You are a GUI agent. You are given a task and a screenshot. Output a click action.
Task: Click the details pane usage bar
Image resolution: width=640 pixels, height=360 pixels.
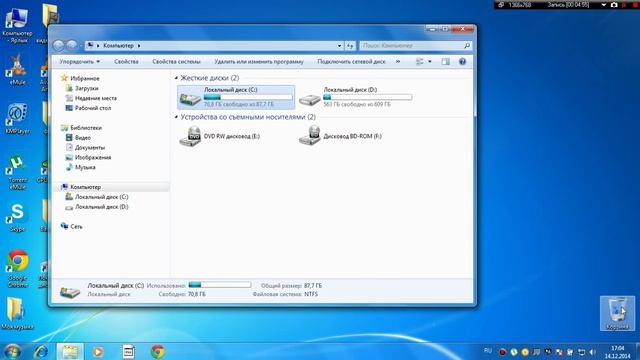220,285
